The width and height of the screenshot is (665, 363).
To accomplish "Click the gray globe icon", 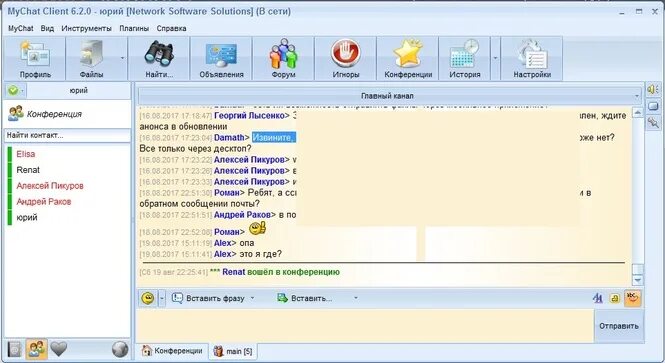I will pos(120,349).
